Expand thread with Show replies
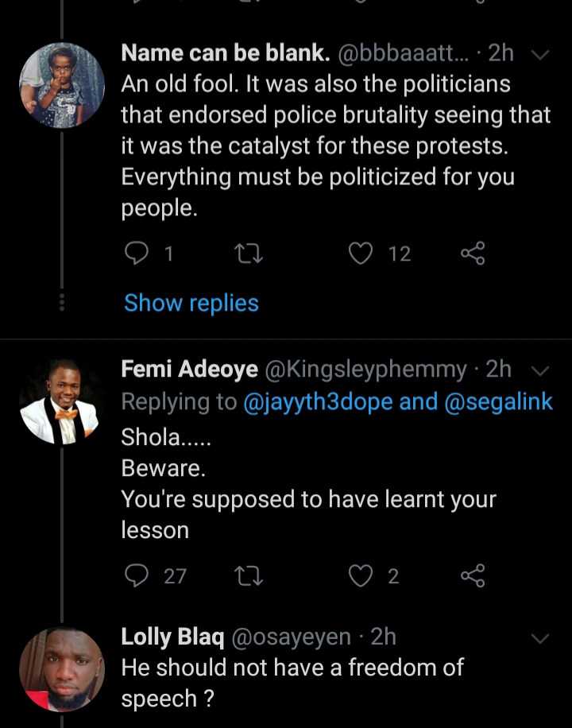Screen dimensions: 572x728 [x=191, y=303]
